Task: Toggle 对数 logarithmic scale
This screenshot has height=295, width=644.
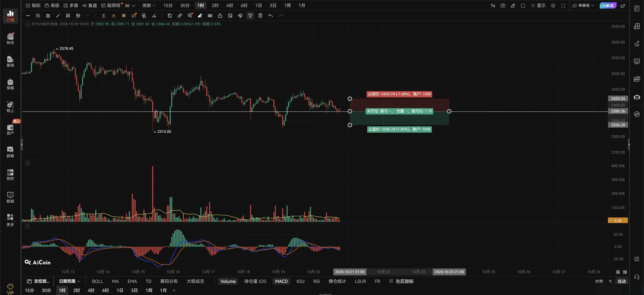Action: pos(599,281)
